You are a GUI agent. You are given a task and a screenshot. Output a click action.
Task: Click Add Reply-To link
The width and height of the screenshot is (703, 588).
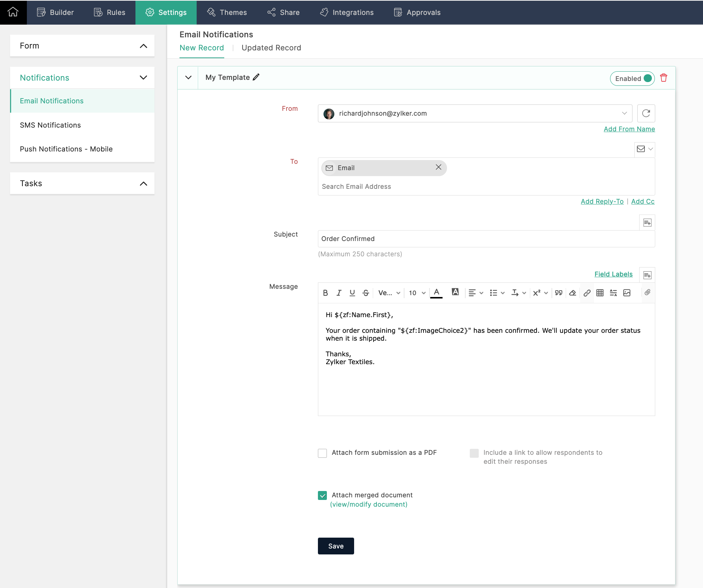pos(602,201)
